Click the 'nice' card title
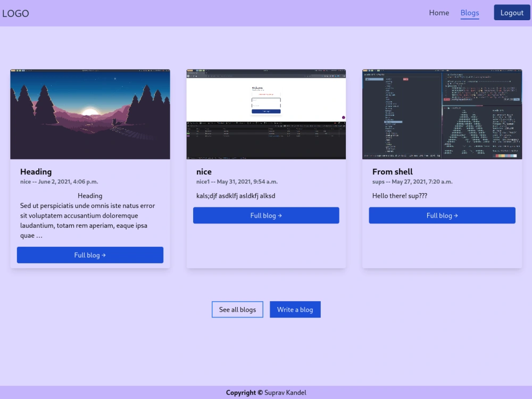Screen dimensions: 532x399 [x=204, y=172]
